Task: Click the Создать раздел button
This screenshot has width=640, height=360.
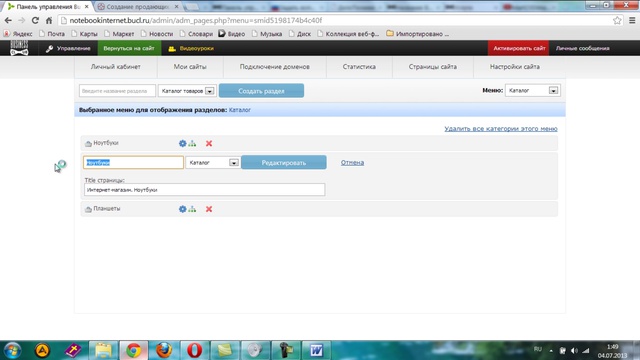Action: click(261, 91)
